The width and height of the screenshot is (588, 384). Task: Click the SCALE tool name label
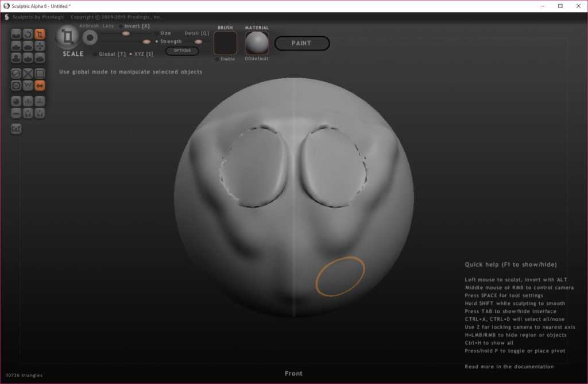tap(73, 54)
